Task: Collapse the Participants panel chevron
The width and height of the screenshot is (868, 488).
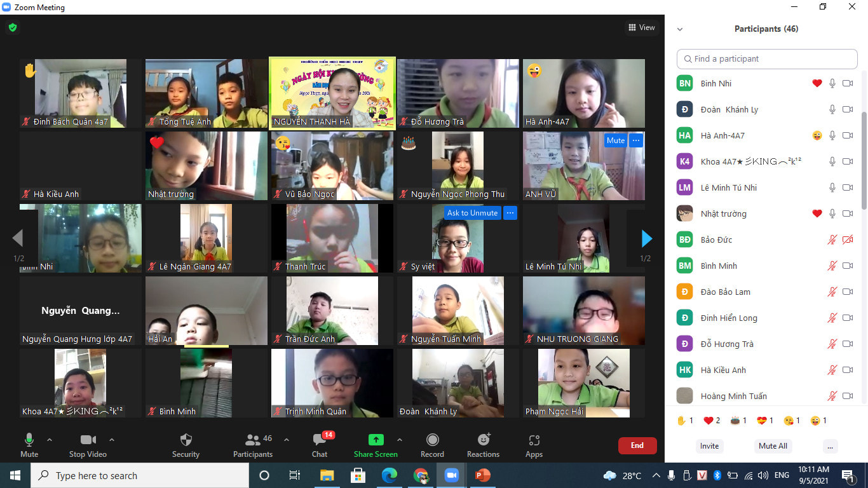Action: [680, 29]
